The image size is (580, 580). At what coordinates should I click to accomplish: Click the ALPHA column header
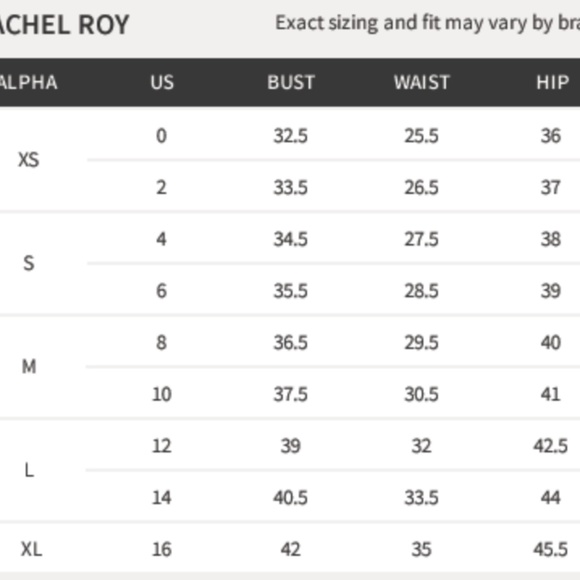(28, 82)
